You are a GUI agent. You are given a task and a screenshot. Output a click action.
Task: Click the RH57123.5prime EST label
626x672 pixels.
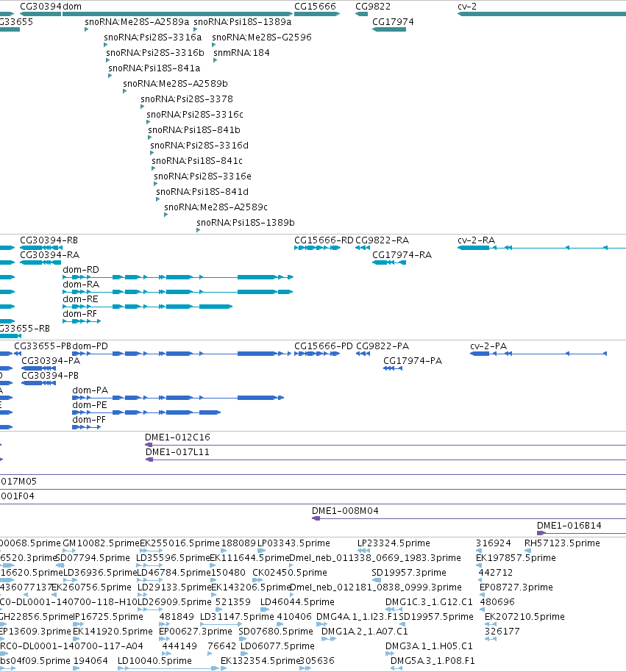point(562,543)
